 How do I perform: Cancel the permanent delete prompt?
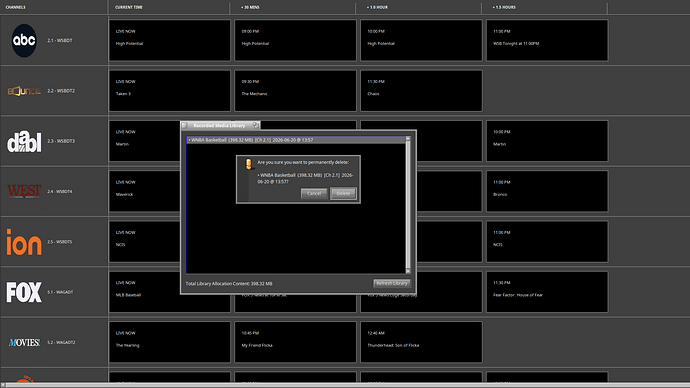click(x=314, y=194)
